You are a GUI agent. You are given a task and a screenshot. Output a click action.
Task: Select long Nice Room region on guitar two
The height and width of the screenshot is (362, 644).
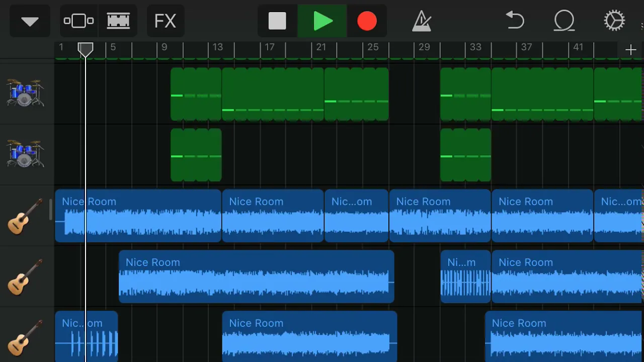[256, 277]
